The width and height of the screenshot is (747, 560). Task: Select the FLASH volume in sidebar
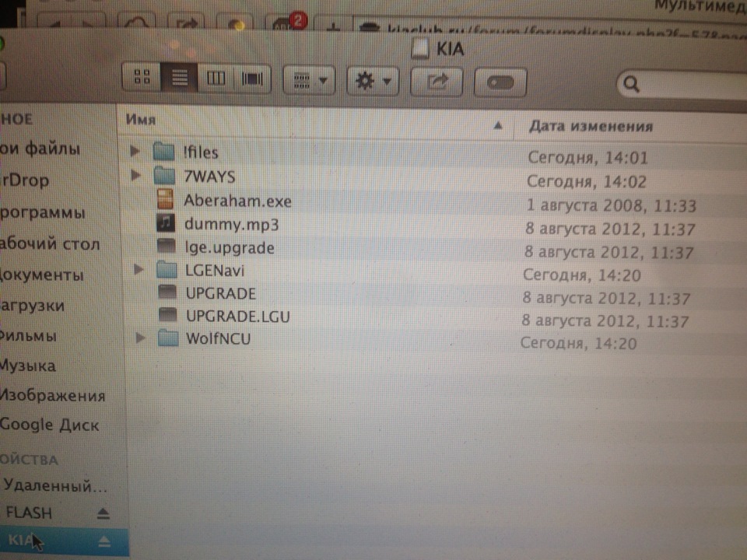(29, 513)
